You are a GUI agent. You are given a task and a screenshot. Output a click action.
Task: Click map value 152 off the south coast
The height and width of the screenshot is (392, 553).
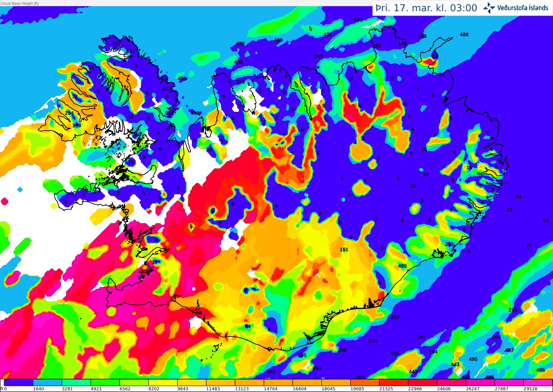tap(395, 317)
